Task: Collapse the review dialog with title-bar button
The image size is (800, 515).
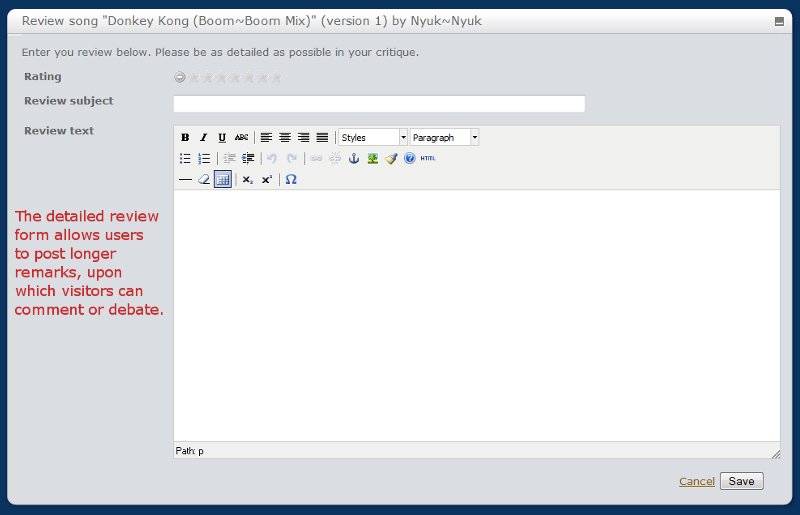Action: [x=779, y=21]
